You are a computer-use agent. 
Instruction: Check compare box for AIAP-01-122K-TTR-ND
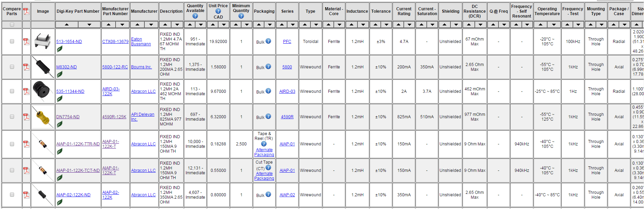coord(12,144)
